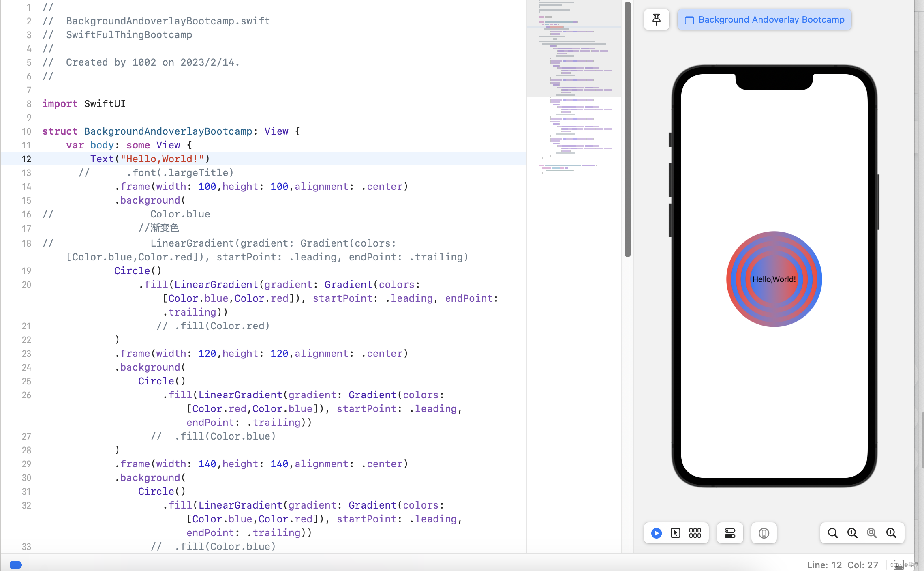Click line number 20 in the gutter
Image resolution: width=924 pixels, height=571 pixels.
pos(26,285)
